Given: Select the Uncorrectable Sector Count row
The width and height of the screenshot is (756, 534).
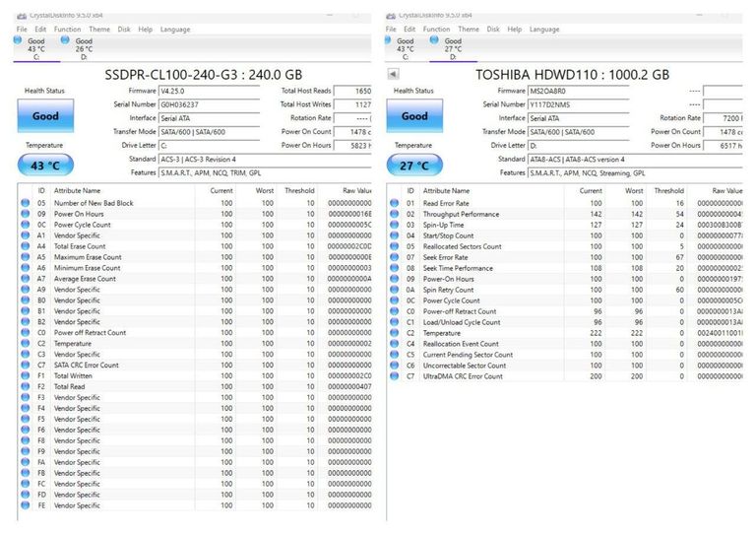Looking at the screenshot, I should point(464,366).
